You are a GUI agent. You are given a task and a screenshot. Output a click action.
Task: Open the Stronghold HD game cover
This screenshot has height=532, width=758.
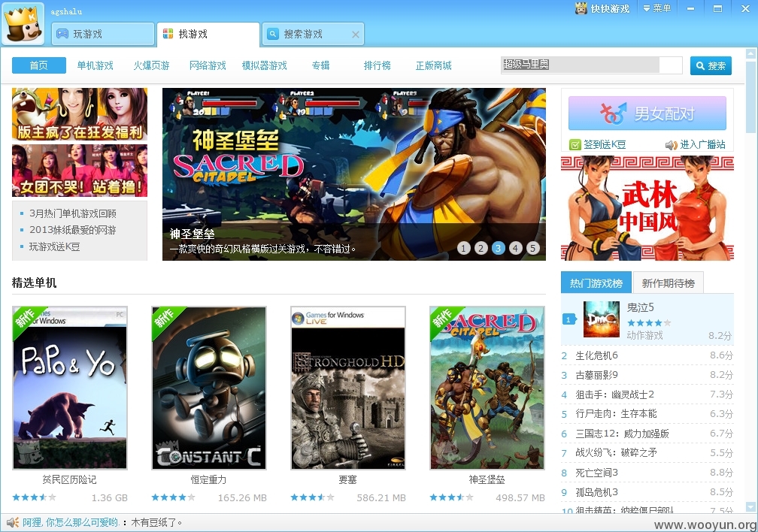coord(348,388)
